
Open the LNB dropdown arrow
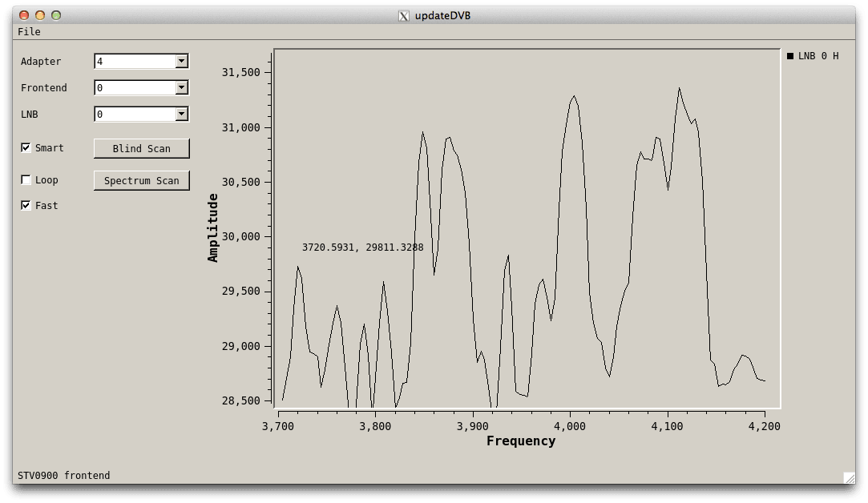click(x=182, y=115)
